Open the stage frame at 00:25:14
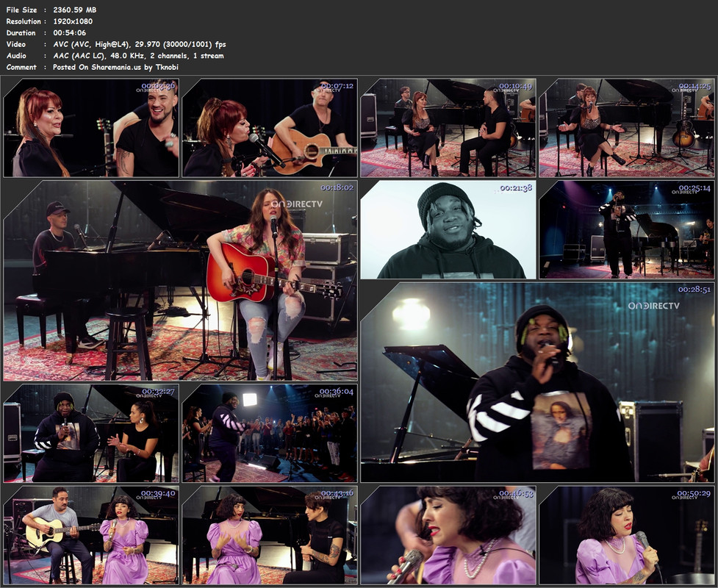Screen dimensions: 718x588 (x=627, y=230)
